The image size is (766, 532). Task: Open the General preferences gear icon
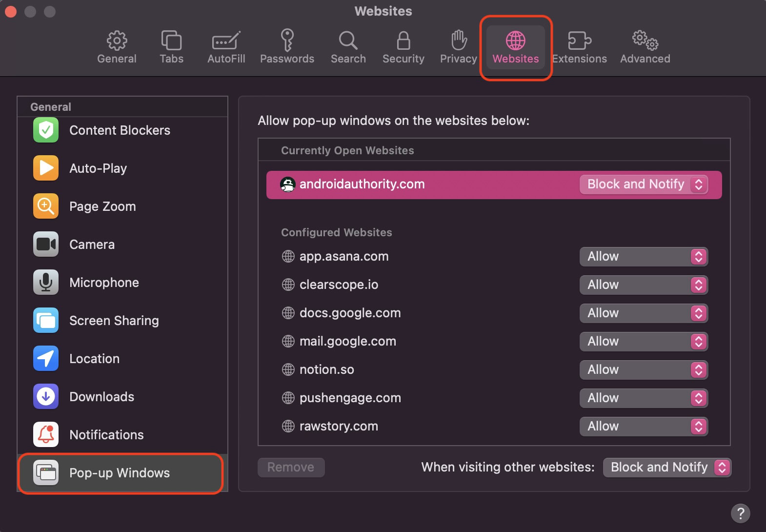[117, 41]
